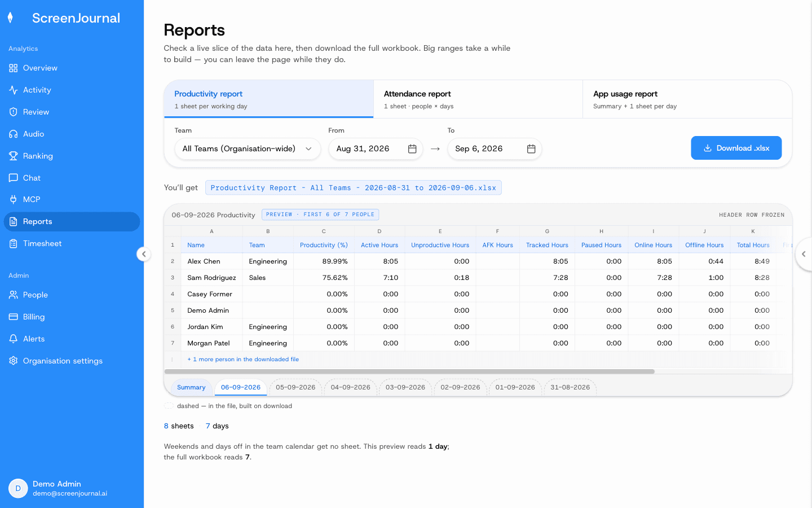Expand the right-edge panel chevron
812x508 pixels.
pos(804,254)
